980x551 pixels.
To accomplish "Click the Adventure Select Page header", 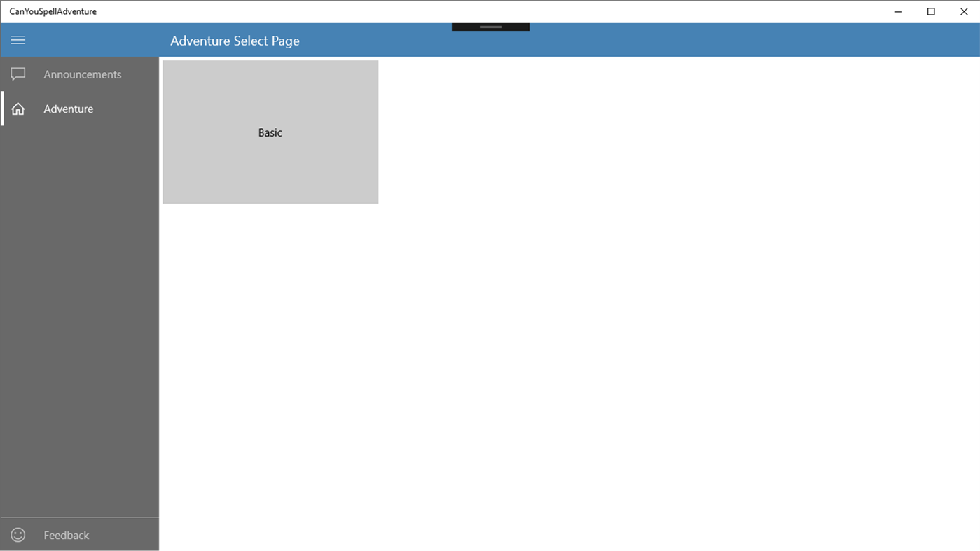I will 235,41.
